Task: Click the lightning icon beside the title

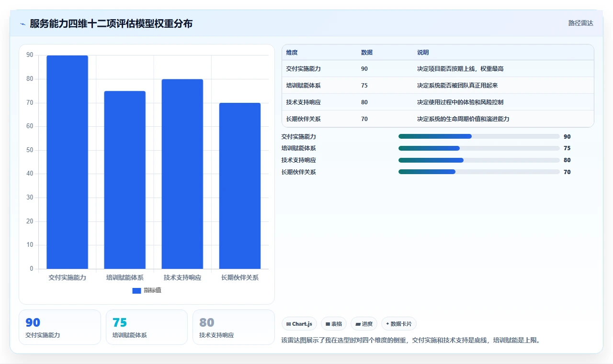Action: pos(23,23)
